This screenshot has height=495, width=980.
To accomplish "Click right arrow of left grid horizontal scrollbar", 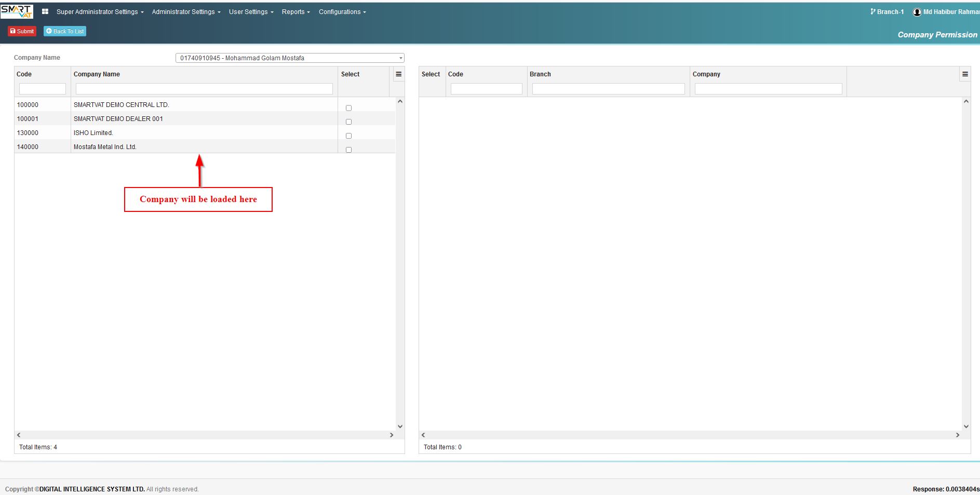I will 392,435.
